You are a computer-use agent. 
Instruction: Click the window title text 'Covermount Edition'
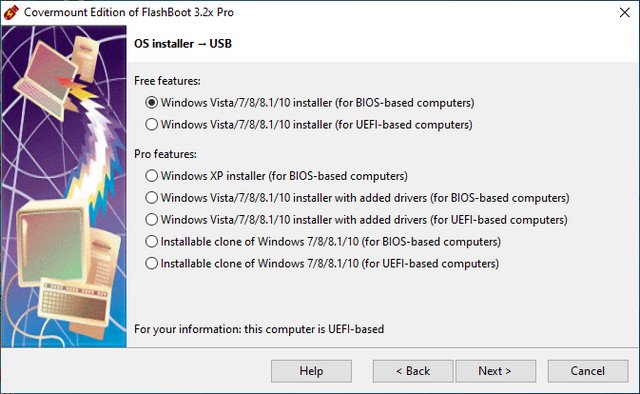tap(76, 12)
